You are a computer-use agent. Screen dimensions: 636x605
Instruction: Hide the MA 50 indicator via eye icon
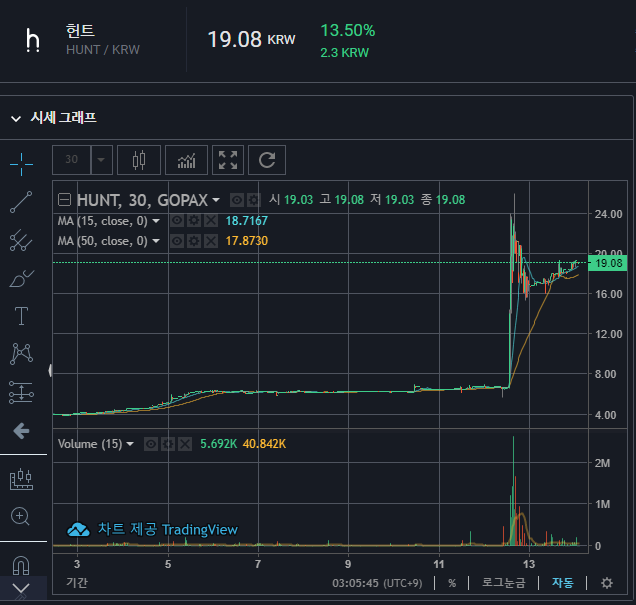[x=177, y=241]
